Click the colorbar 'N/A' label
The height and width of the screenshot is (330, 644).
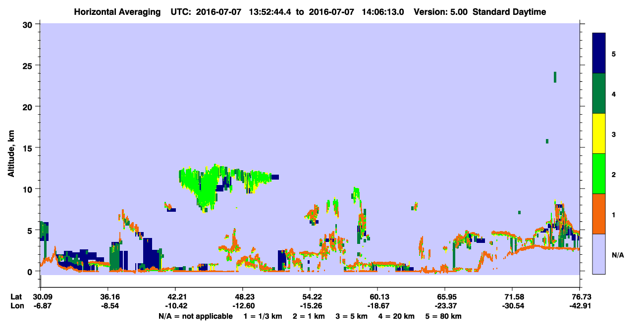point(618,255)
